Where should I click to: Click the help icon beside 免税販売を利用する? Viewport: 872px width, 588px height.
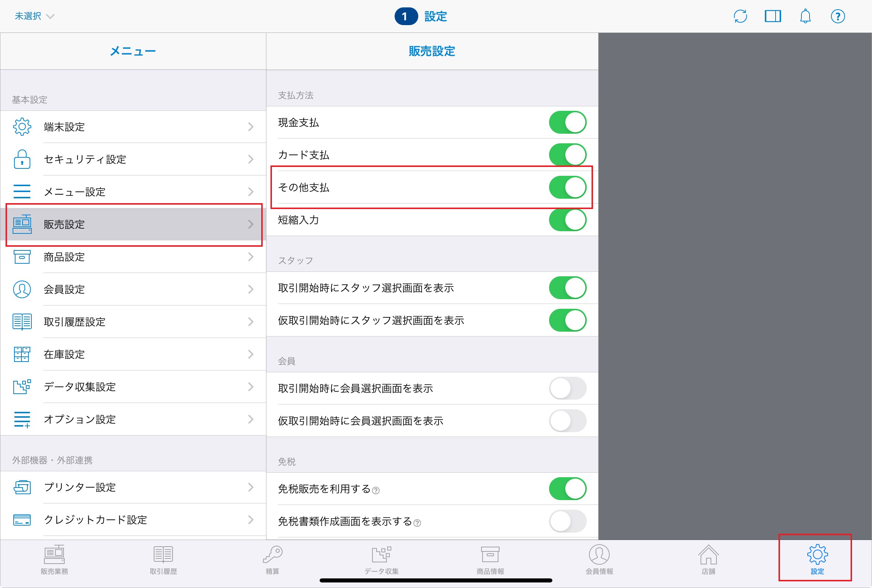point(376,490)
